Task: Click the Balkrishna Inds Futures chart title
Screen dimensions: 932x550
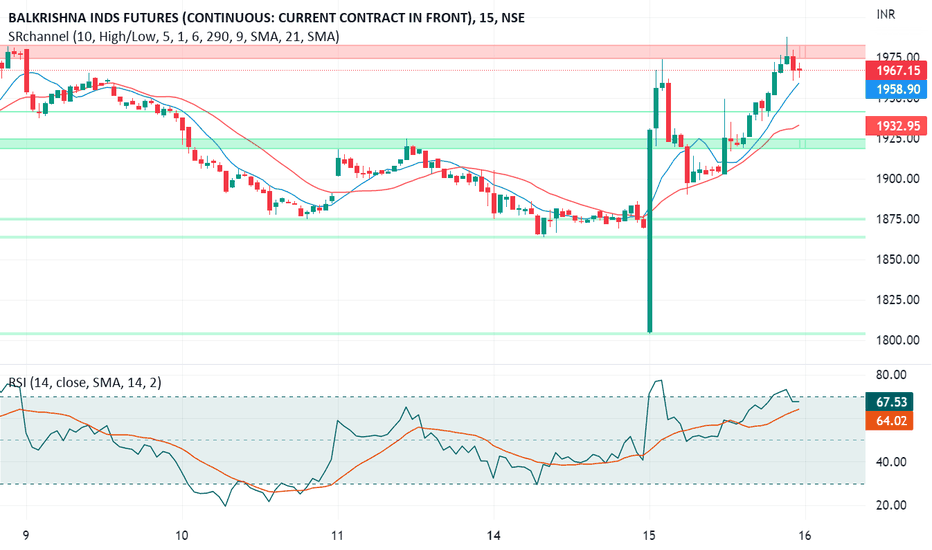Action: coord(266,18)
